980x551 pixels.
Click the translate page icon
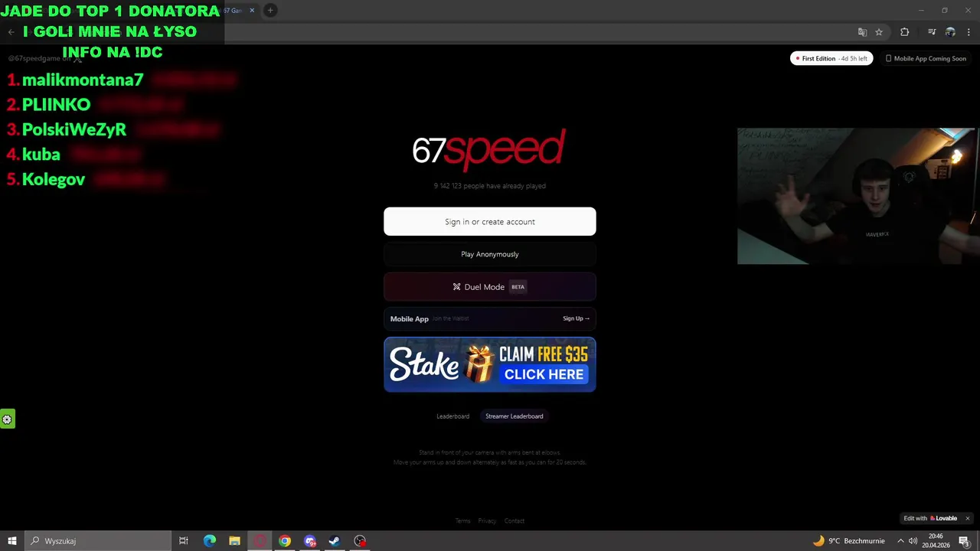862,32
